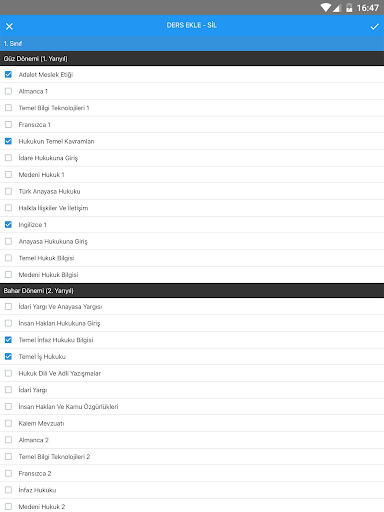This screenshot has width=384, height=512.
Task: Check Temel Hukuk Bilgisi
Action: (8, 258)
